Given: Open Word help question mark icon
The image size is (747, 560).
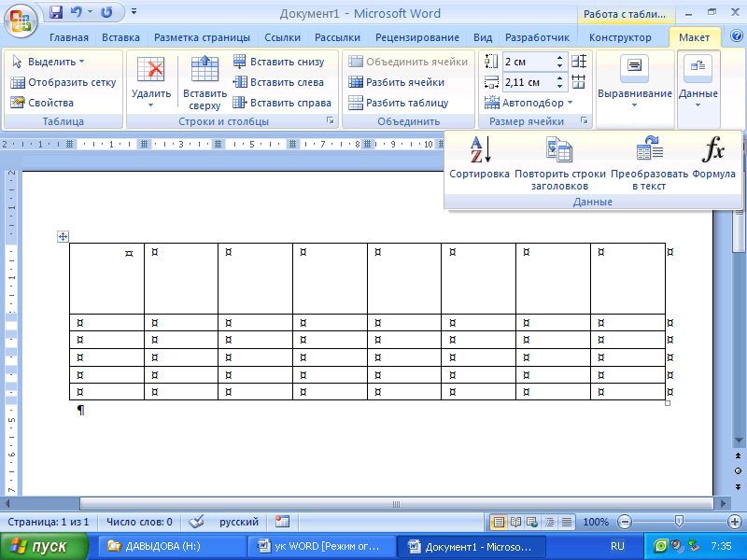Looking at the screenshot, I should 736,35.
